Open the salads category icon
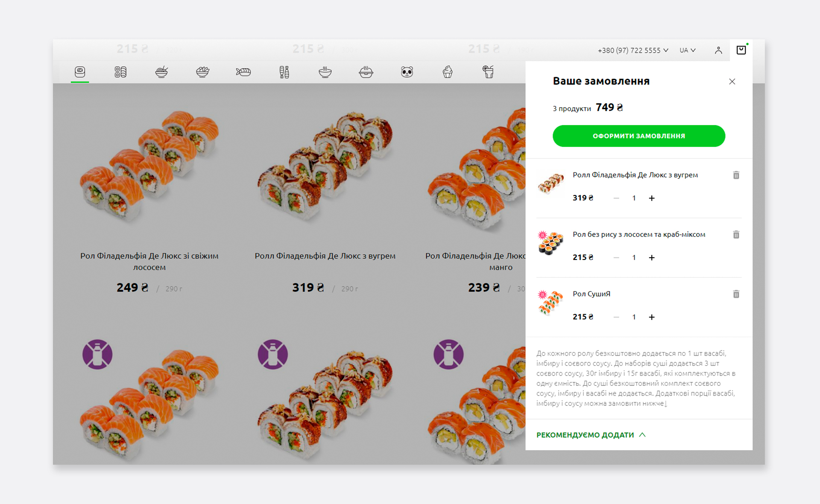Screen dimensions: 820x504 pyautogui.click(x=202, y=72)
